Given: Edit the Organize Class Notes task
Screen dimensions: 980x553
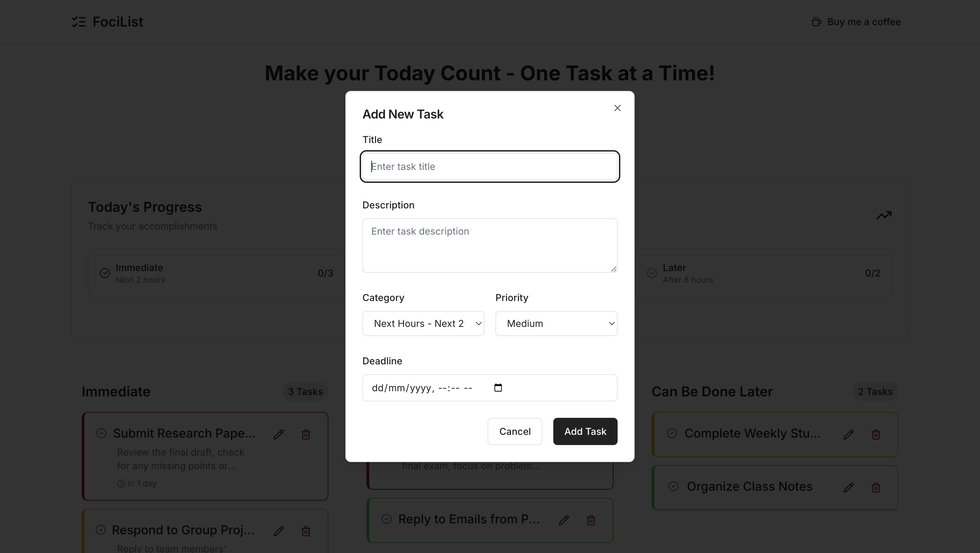Looking at the screenshot, I should coord(848,488).
